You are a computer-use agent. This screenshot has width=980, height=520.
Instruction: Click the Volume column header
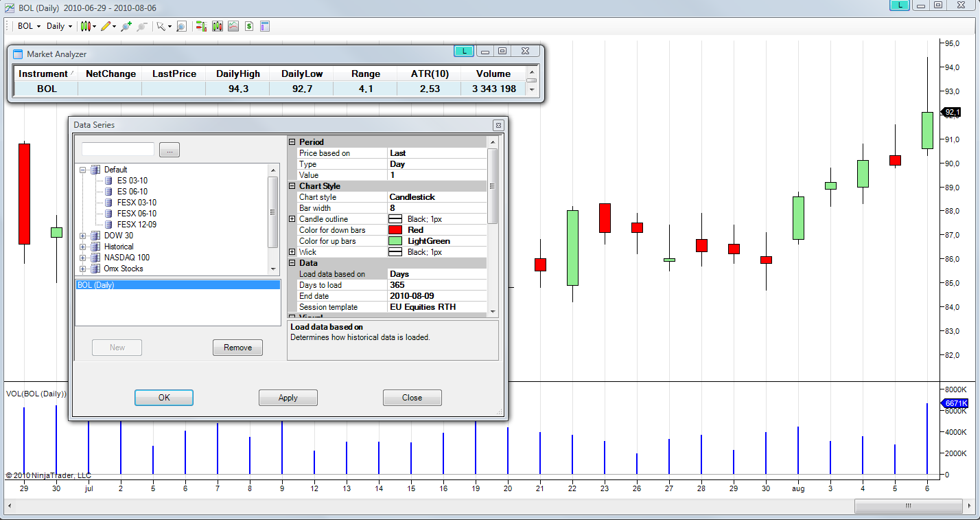[x=493, y=74]
